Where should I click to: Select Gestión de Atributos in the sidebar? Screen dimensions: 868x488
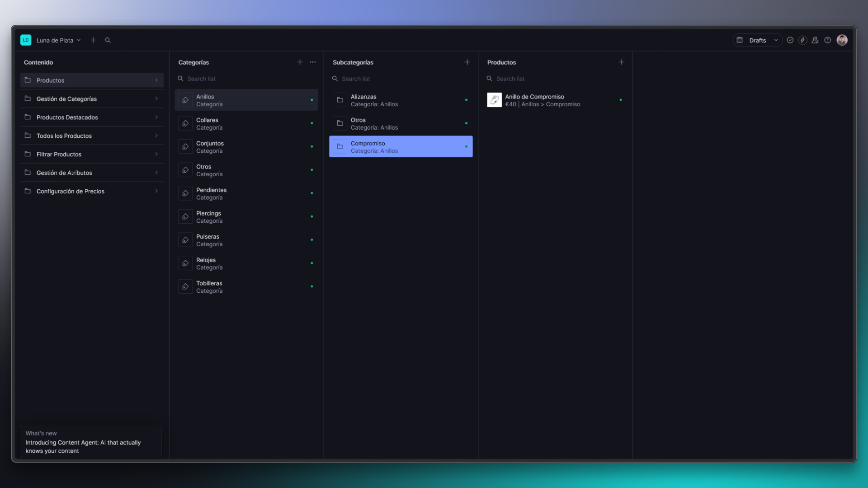(64, 173)
